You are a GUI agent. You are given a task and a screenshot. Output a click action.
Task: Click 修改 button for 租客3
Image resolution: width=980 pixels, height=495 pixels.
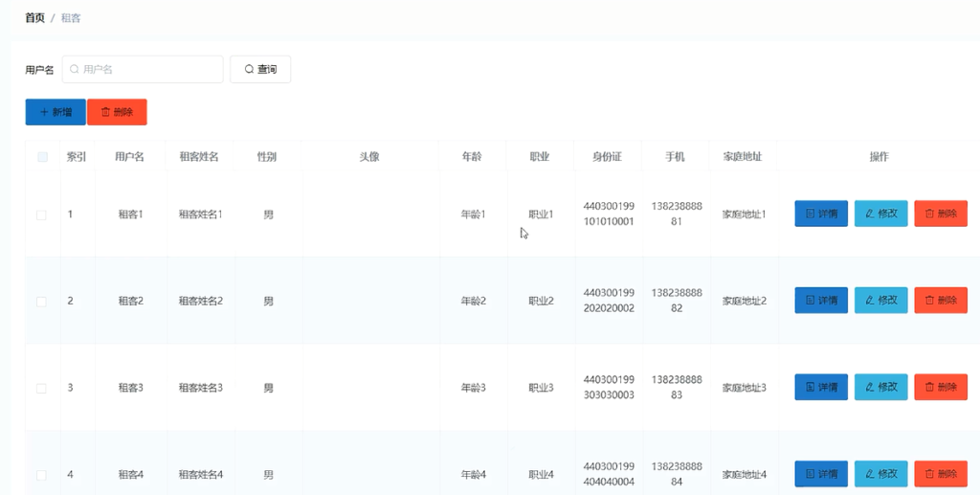click(881, 388)
